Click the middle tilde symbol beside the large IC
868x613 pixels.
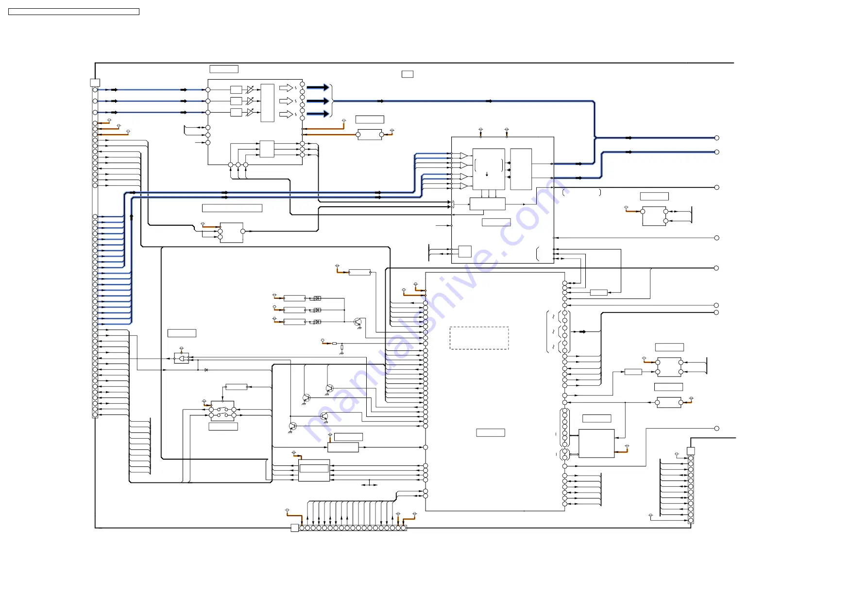coord(553,331)
